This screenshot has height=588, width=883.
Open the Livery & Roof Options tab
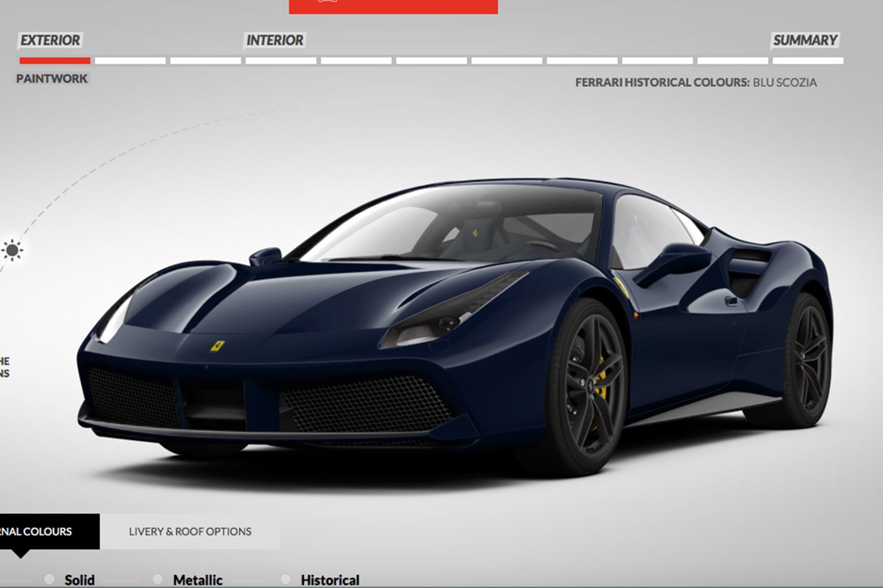pyautogui.click(x=190, y=531)
